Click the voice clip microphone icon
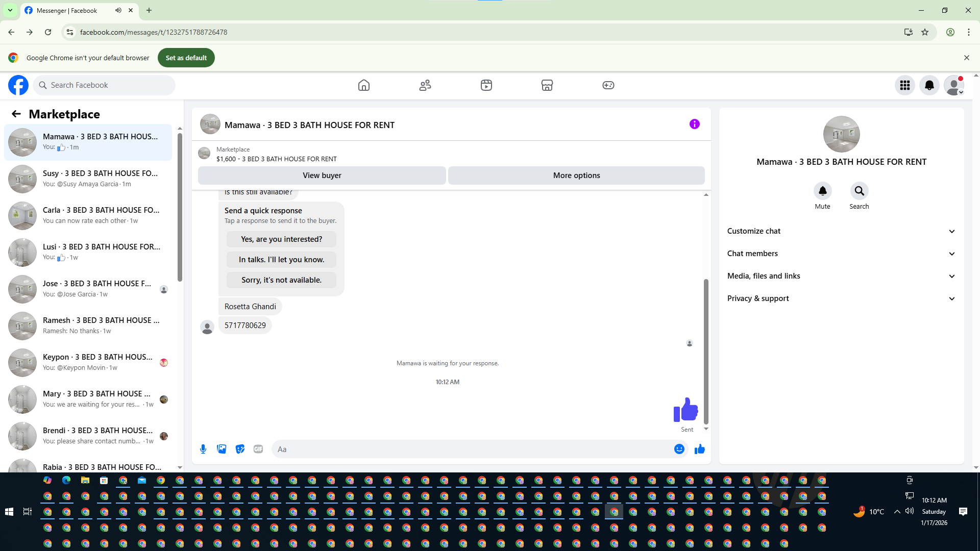This screenshot has height=551, width=980. coord(203,449)
